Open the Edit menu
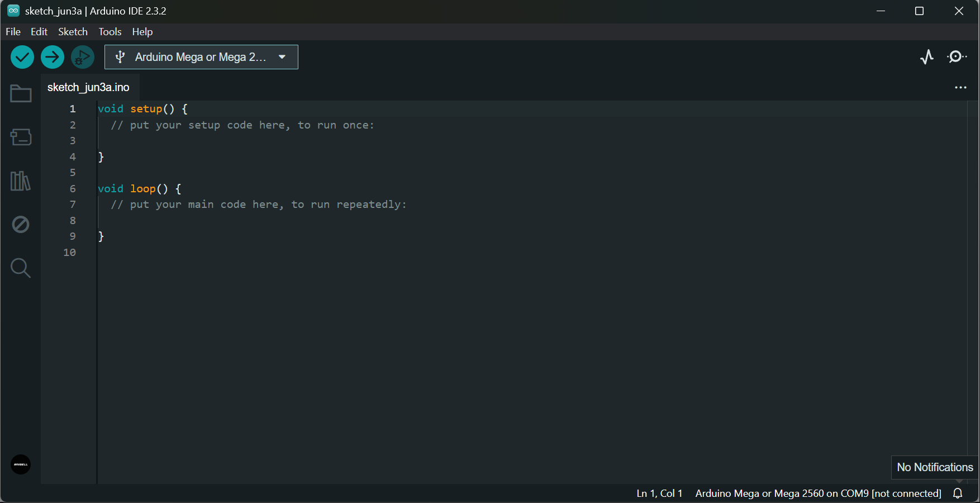This screenshot has height=503, width=980. [x=39, y=32]
